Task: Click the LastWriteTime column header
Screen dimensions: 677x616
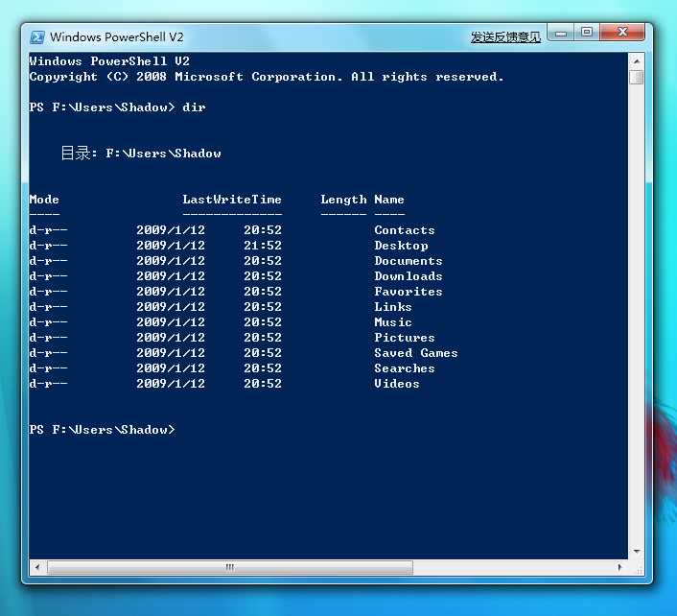Action: (232, 200)
